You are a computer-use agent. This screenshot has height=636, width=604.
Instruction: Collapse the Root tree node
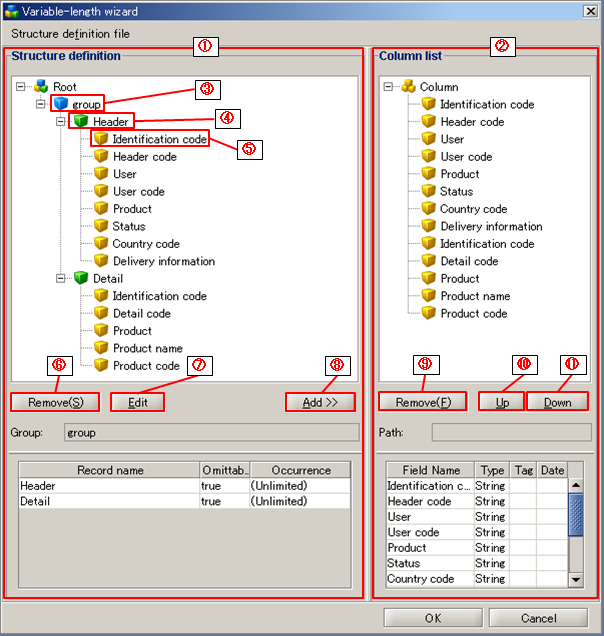point(22,87)
